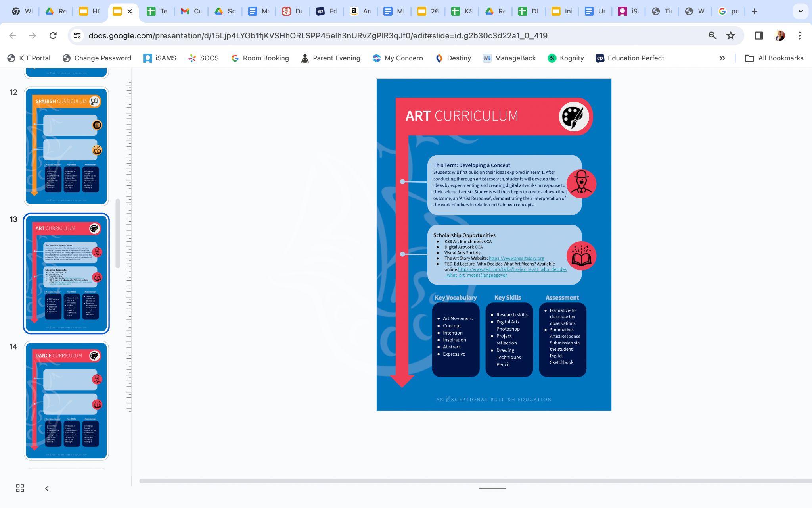The width and height of the screenshot is (812, 508).
Task: Bookmark this page with star icon
Action: tap(730, 36)
